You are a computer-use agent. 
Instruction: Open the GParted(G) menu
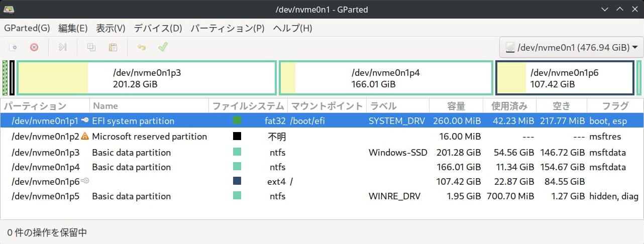coord(27,28)
